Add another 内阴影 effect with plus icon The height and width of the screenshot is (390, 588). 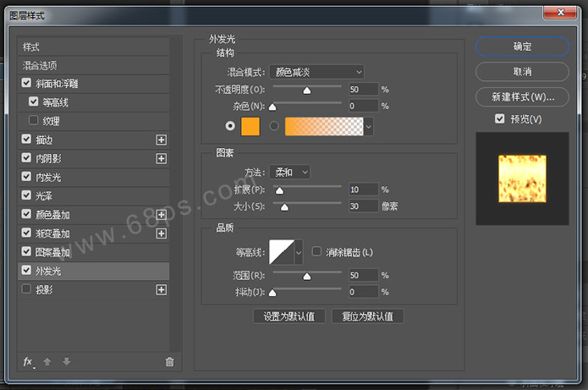tap(162, 159)
